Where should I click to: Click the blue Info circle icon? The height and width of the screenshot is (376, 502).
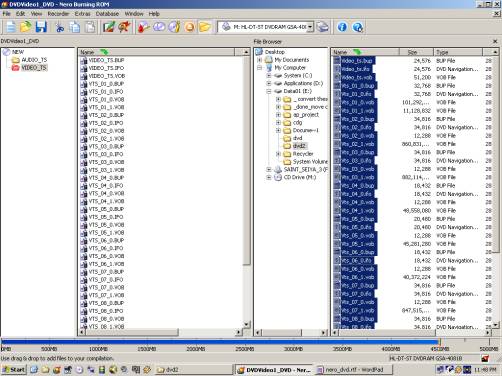click(342, 27)
